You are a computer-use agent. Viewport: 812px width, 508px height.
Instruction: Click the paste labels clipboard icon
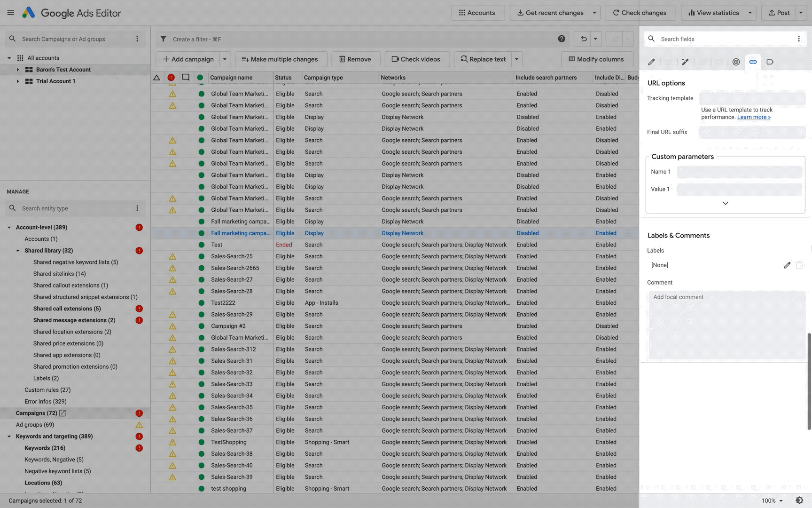tap(799, 265)
